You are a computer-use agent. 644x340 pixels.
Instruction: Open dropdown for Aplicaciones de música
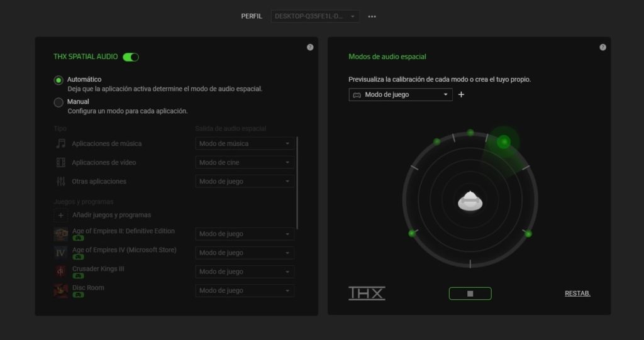(245, 144)
